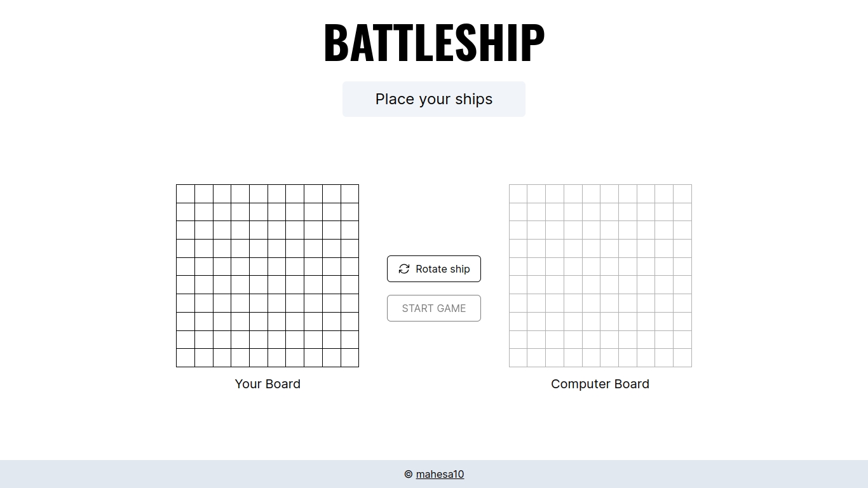Click the top-left cell of Computer Board
868x488 pixels.
click(x=518, y=193)
